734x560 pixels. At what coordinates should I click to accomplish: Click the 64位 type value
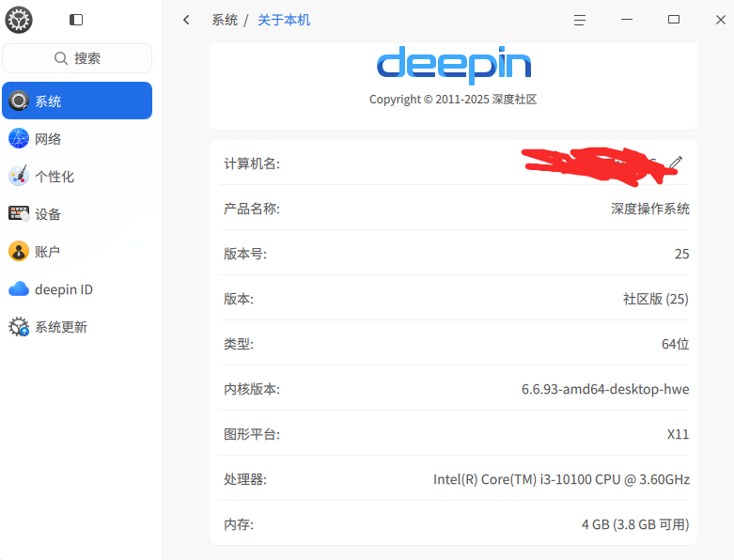tap(675, 344)
